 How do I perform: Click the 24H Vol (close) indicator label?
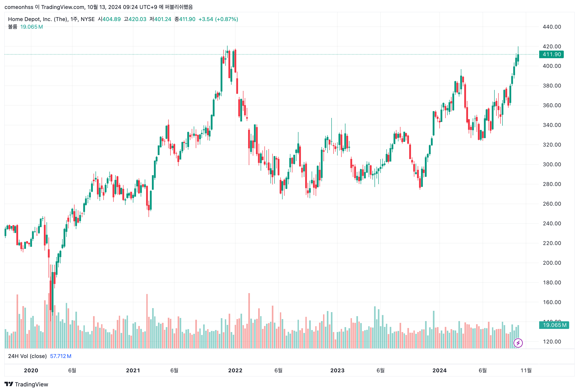pos(27,356)
